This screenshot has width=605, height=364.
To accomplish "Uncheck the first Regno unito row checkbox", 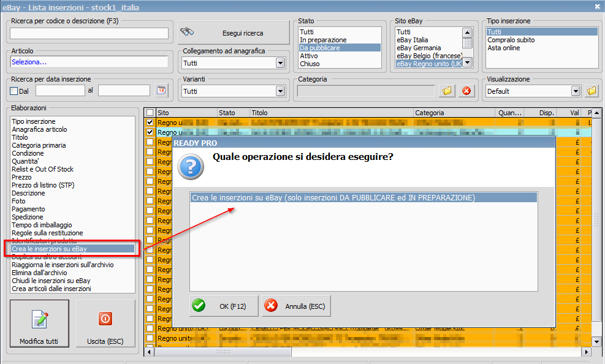I will (150, 122).
